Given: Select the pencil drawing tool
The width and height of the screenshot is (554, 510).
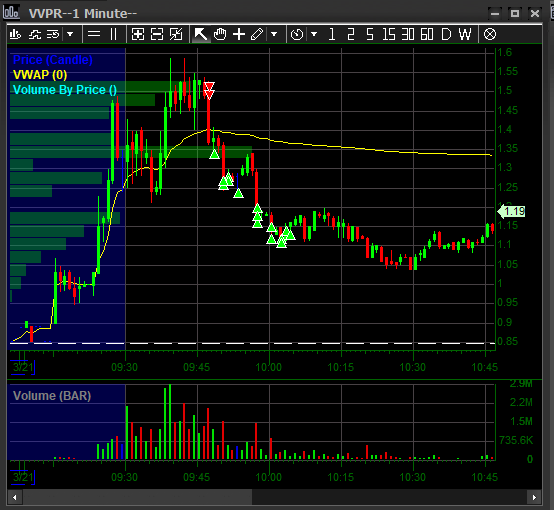Looking at the screenshot, I should coord(257,34).
